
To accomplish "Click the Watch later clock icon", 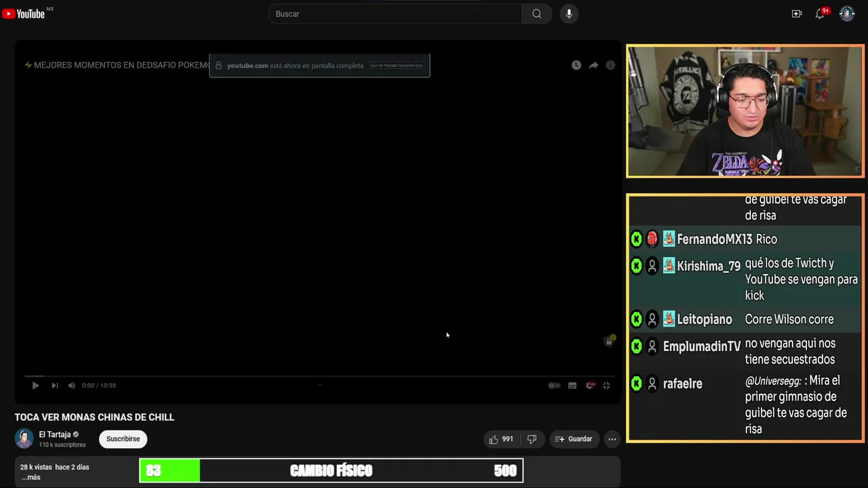I will tap(576, 65).
